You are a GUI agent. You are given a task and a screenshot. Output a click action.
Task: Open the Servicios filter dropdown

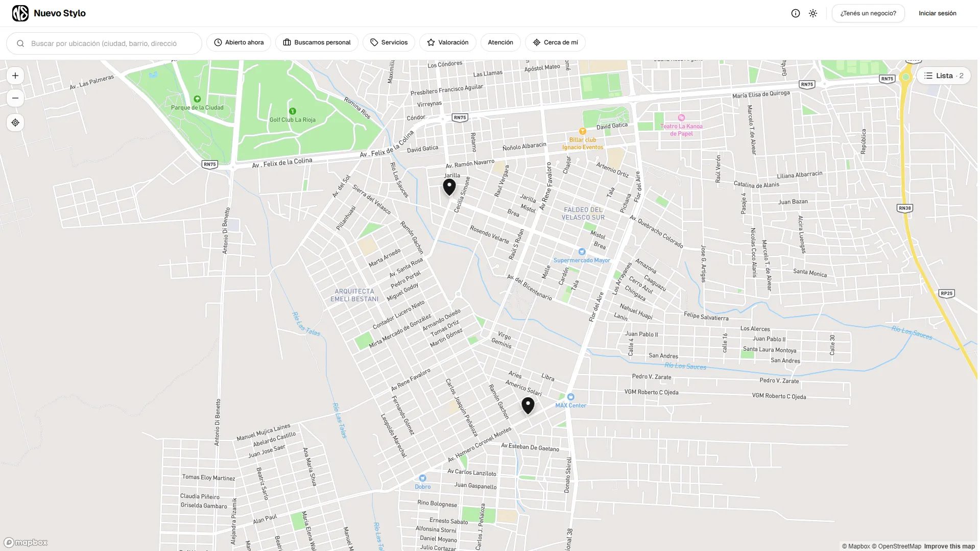pyautogui.click(x=389, y=42)
